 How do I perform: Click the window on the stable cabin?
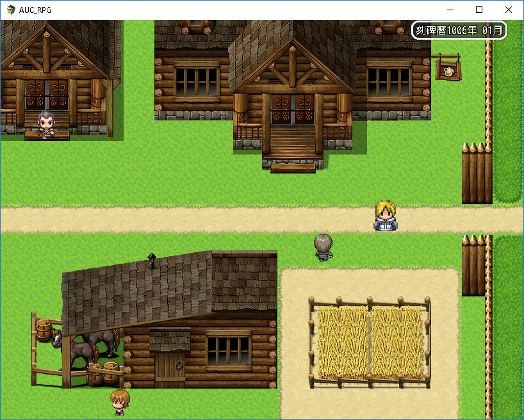pos(229,350)
